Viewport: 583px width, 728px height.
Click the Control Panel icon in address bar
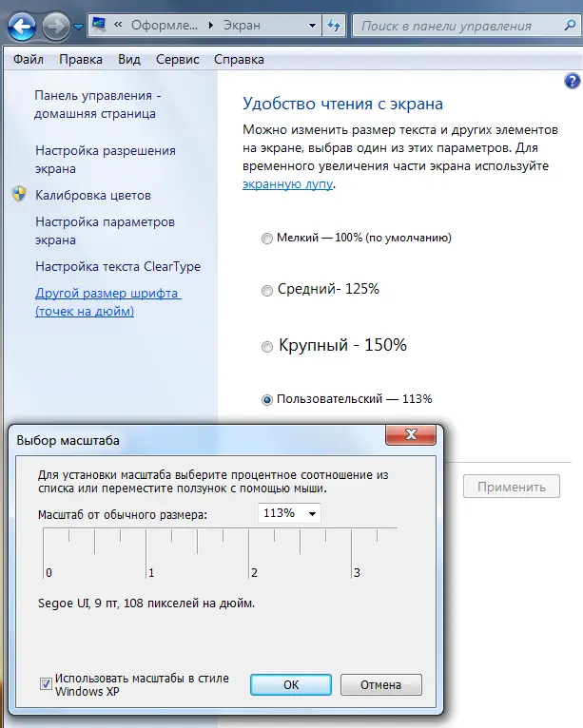click(99, 24)
